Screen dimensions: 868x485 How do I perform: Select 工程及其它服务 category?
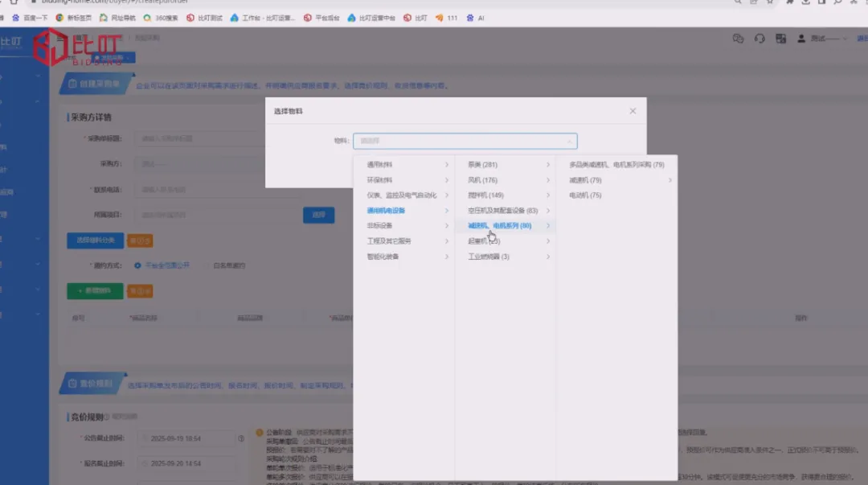(x=389, y=241)
